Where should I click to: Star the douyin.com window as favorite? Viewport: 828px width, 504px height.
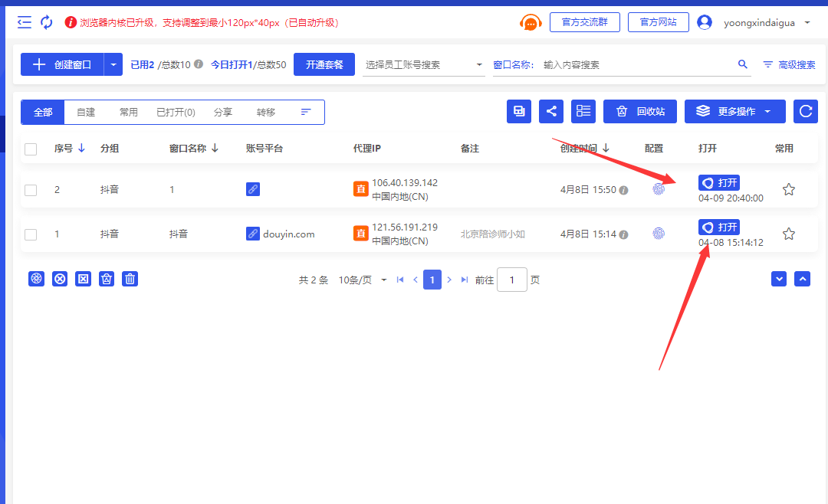(788, 234)
